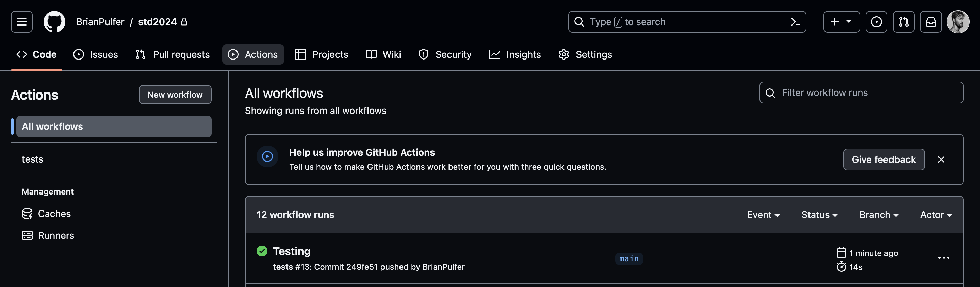Click the Wiki tab book icon

(371, 54)
